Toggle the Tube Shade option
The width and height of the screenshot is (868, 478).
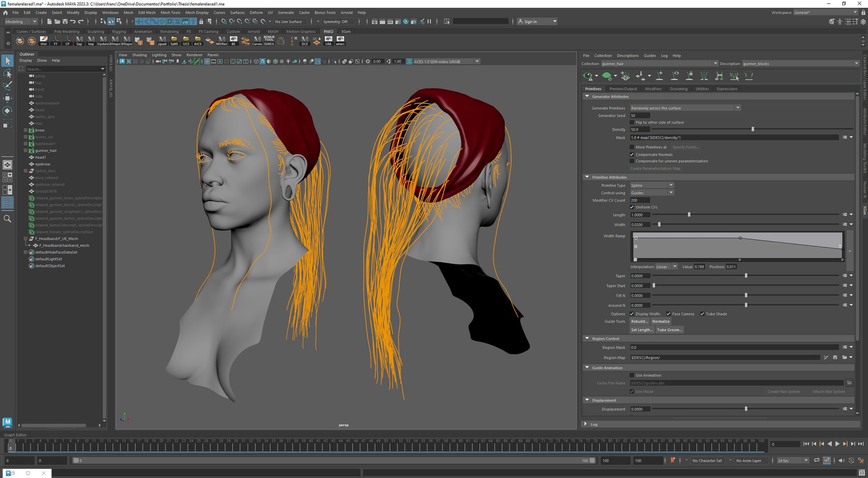(x=703, y=314)
